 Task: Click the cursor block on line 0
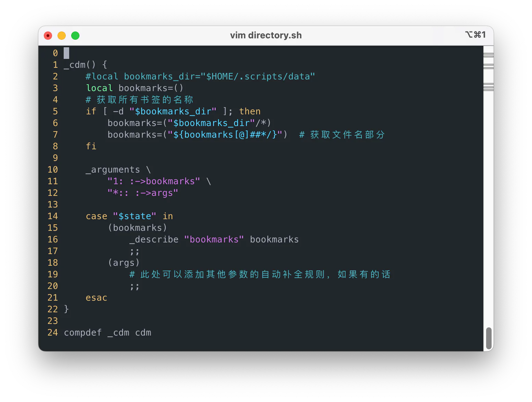66,53
